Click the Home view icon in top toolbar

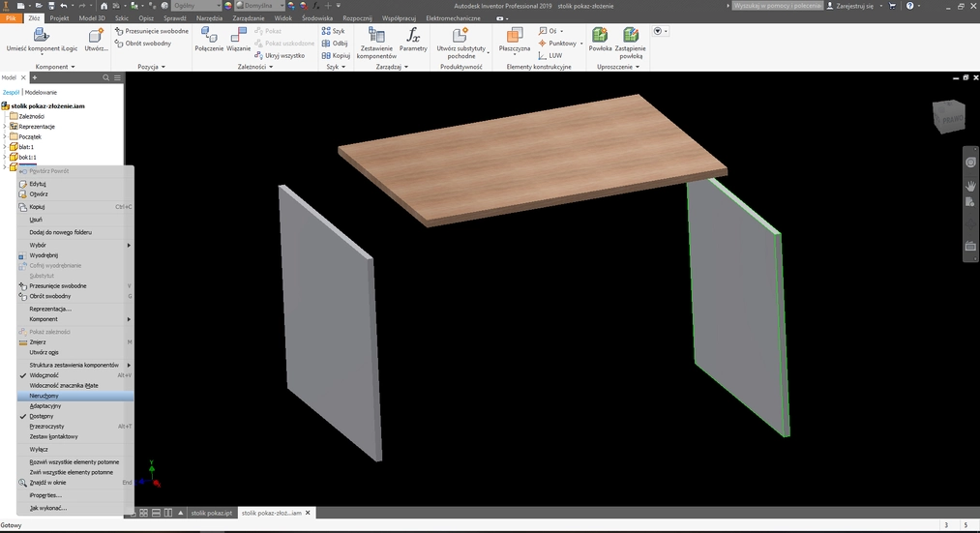pos(104,6)
